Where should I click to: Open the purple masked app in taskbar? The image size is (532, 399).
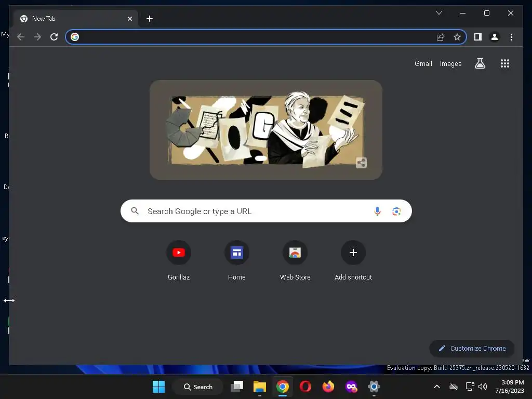[x=351, y=387]
